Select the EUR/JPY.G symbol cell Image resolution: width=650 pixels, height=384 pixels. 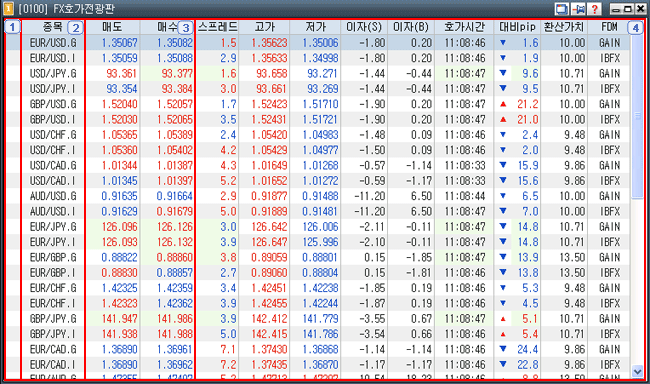click(53, 227)
